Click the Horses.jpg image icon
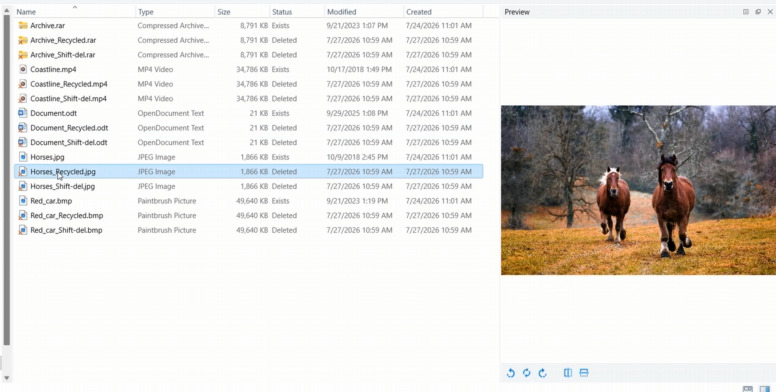This screenshot has height=392, width=776. click(23, 157)
